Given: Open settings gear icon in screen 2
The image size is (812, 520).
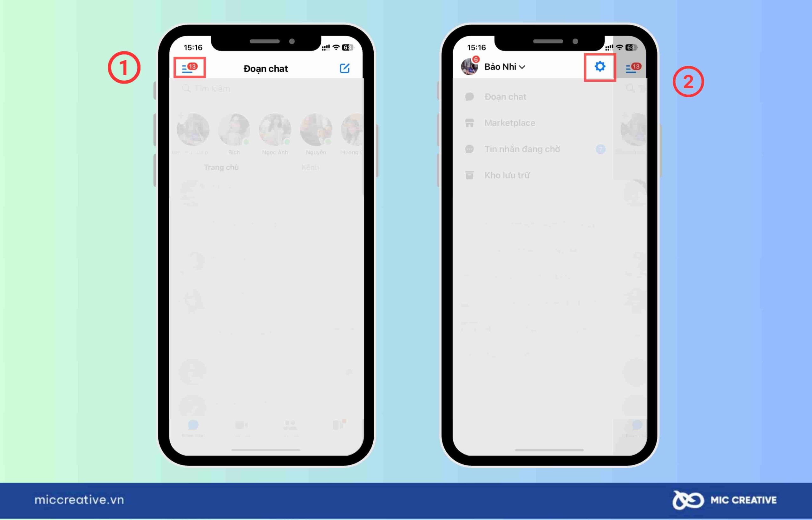Looking at the screenshot, I should pyautogui.click(x=599, y=66).
